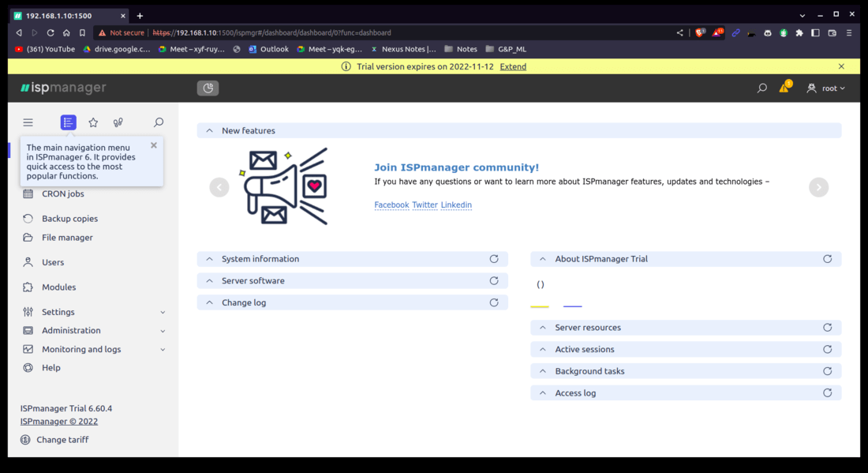Toggle the Background tasks panel chevron

(x=543, y=371)
